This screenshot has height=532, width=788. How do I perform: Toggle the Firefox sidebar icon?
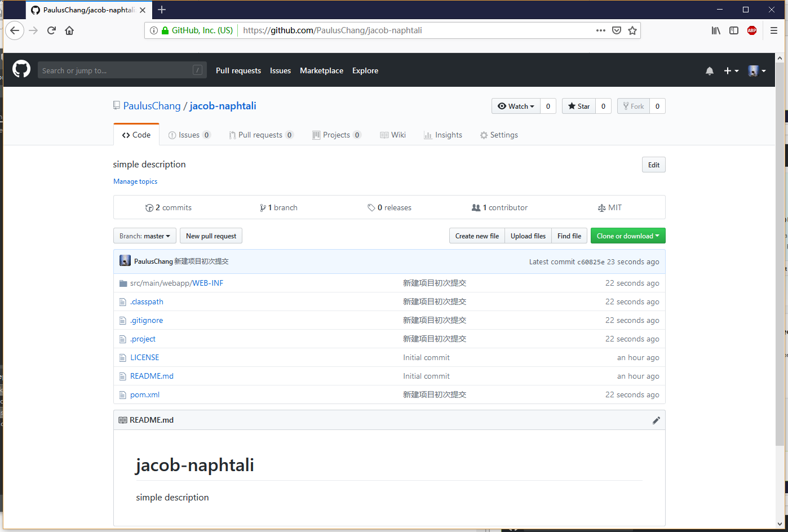click(734, 30)
